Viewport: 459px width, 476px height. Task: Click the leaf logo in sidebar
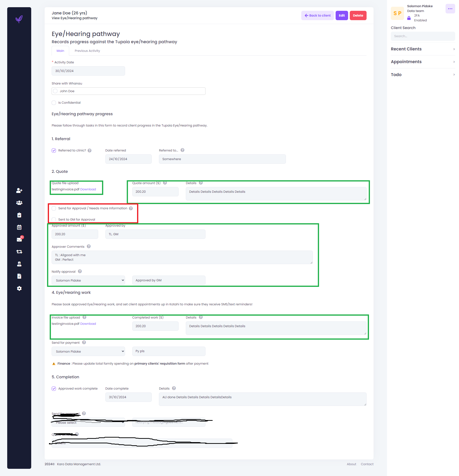tap(19, 19)
